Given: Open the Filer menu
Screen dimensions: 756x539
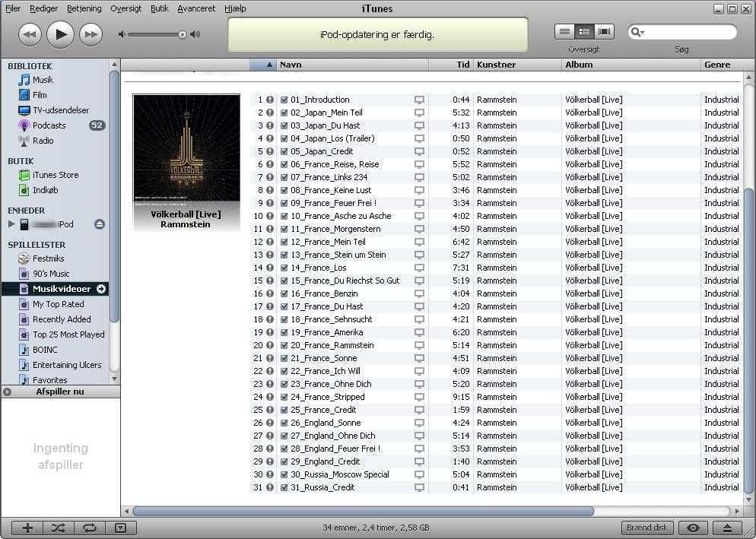Looking at the screenshot, I should coord(13,8).
